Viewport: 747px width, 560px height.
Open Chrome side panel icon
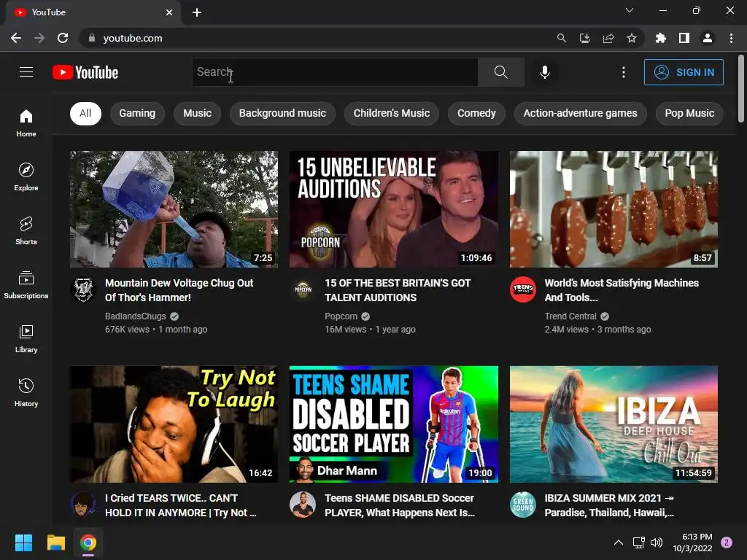(684, 38)
